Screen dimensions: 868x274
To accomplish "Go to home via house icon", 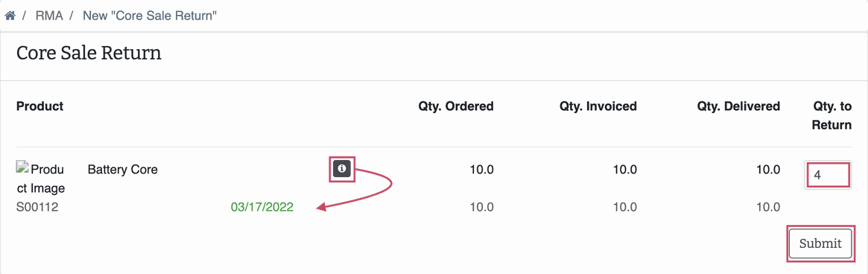I will pos(10,15).
